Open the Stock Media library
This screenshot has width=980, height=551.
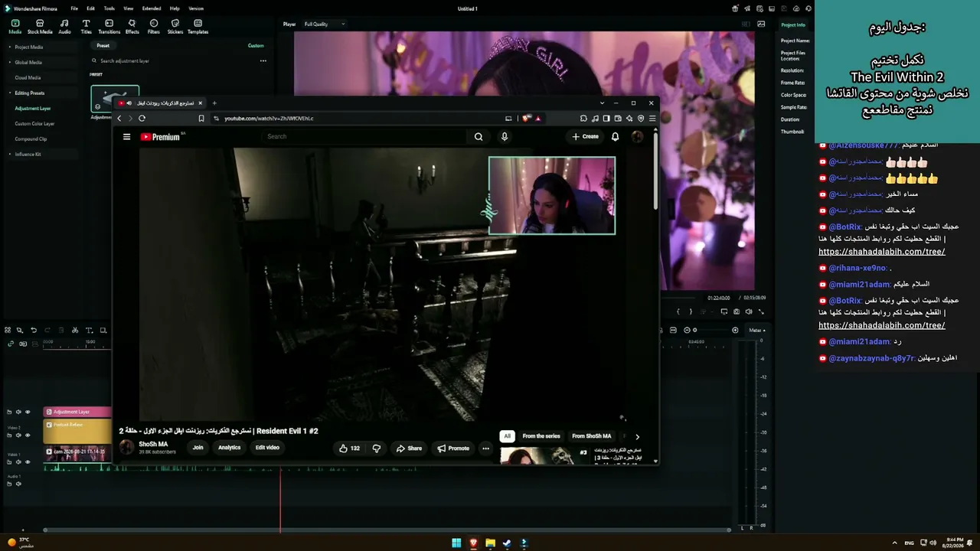pos(40,27)
